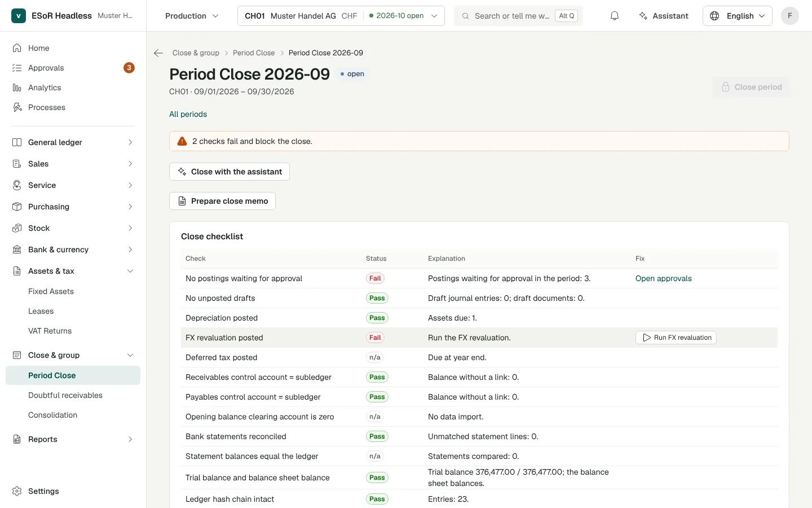Click the Settings gear icon

(x=17, y=491)
